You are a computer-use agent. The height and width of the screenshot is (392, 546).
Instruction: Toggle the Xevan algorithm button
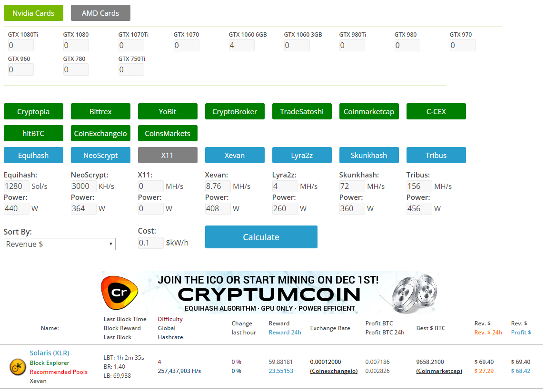tap(235, 155)
